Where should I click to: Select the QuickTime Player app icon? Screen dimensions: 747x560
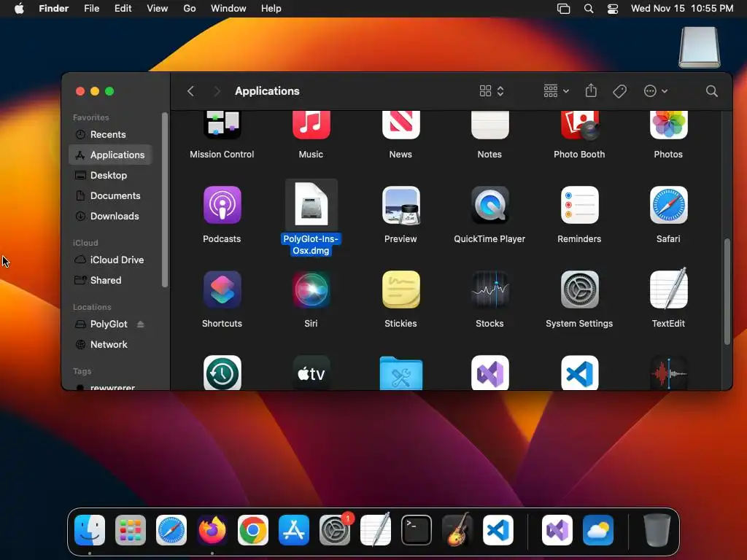(x=489, y=205)
